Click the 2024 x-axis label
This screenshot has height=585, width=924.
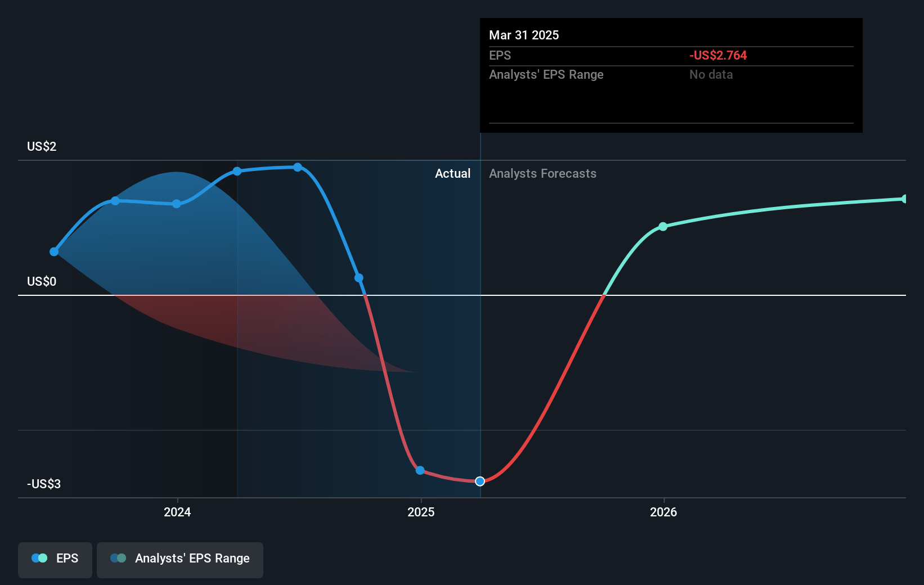[177, 512]
